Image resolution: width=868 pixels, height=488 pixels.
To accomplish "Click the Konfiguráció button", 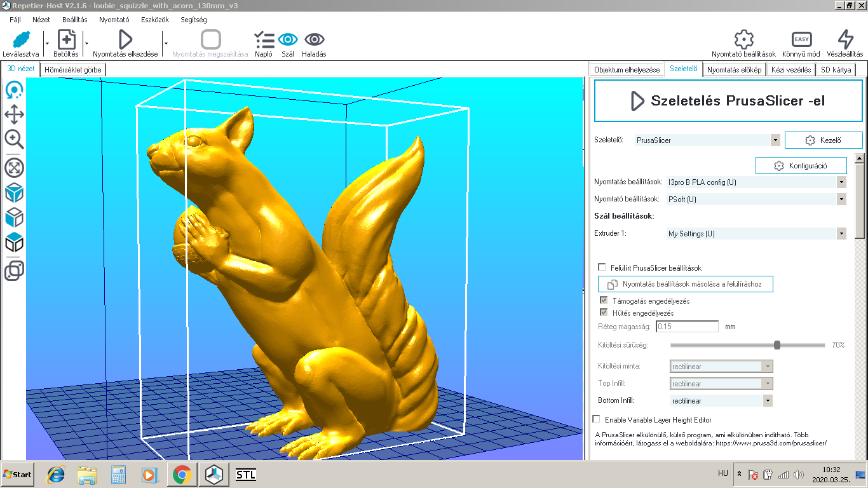I will (801, 165).
